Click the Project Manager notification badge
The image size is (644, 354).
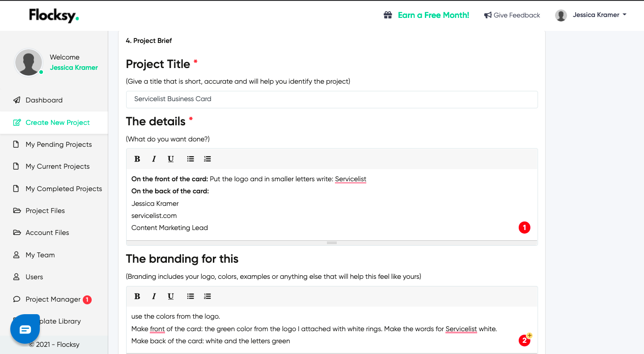pos(87,300)
